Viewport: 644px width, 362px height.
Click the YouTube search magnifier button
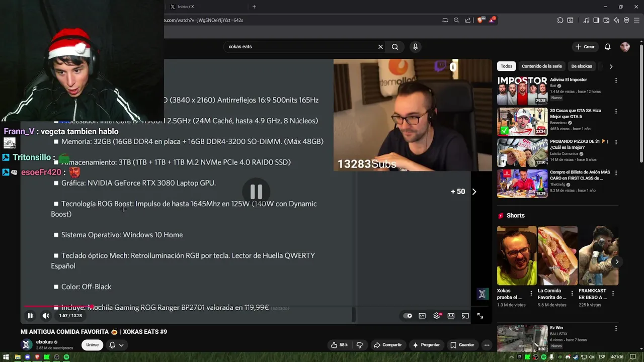(x=395, y=47)
